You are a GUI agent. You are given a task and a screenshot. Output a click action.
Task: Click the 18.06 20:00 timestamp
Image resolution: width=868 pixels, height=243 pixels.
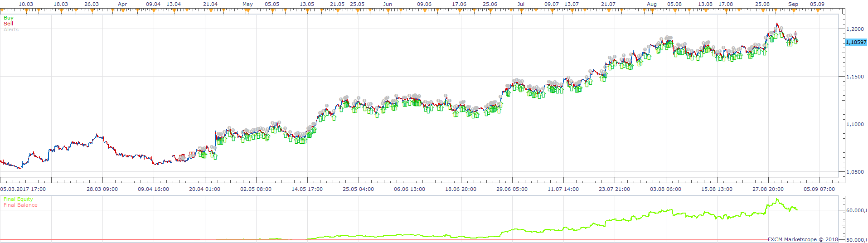(x=461, y=189)
